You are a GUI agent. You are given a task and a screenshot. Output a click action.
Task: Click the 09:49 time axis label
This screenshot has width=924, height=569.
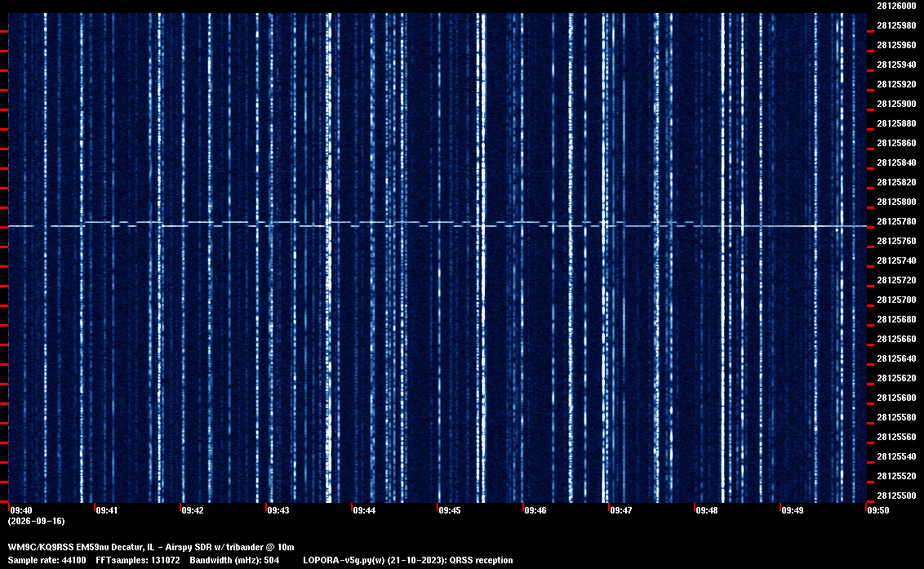793,510
